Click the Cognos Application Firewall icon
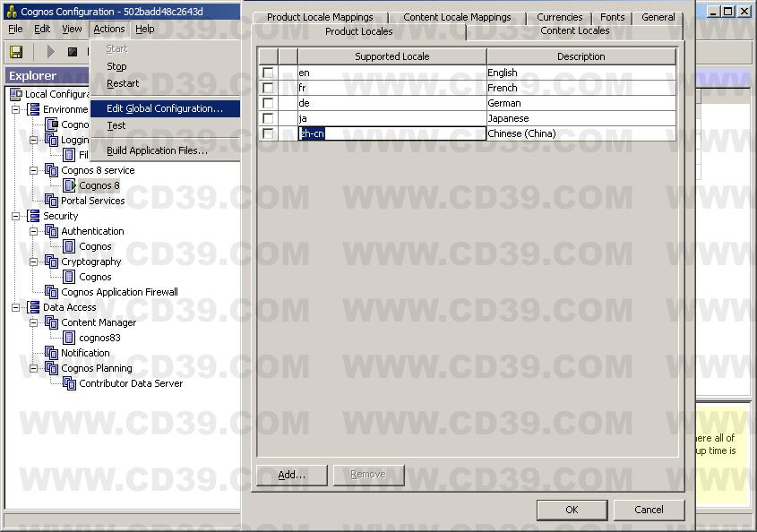The width and height of the screenshot is (757, 532). coord(52,292)
